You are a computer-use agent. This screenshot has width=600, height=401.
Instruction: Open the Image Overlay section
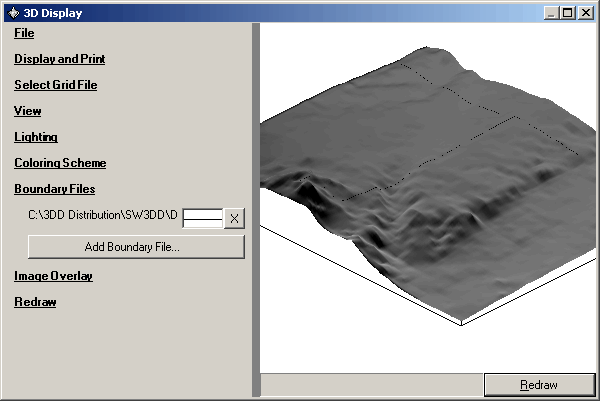tap(53, 276)
